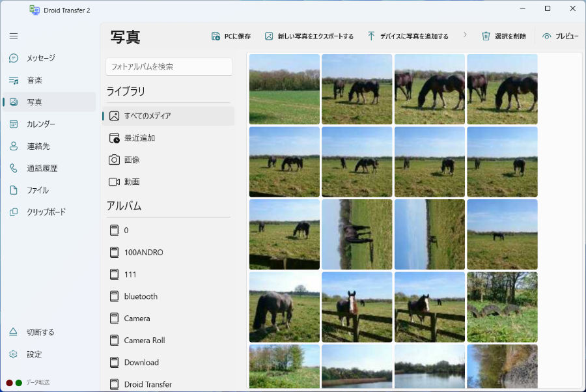The width and height of the screenshot is (586, 392).
Task: Open the ファイル section
Action: [37, 190]
